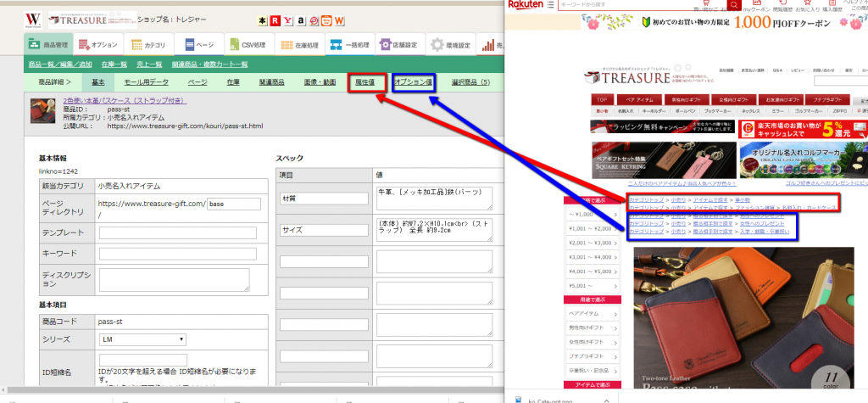Click the product title link 2色使い本革パスケース
This screenshot has height=403, width=868.
tap(114, 101)
